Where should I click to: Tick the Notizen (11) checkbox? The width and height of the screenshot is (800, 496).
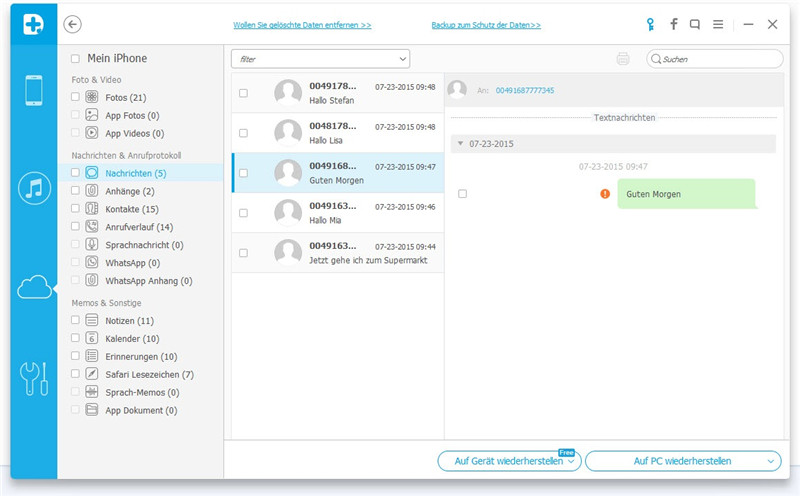click(x=76, y=320)
